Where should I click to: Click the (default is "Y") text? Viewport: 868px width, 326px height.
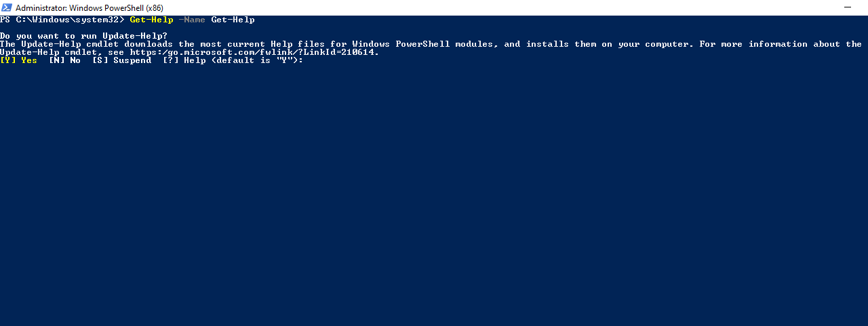(254, 60)
